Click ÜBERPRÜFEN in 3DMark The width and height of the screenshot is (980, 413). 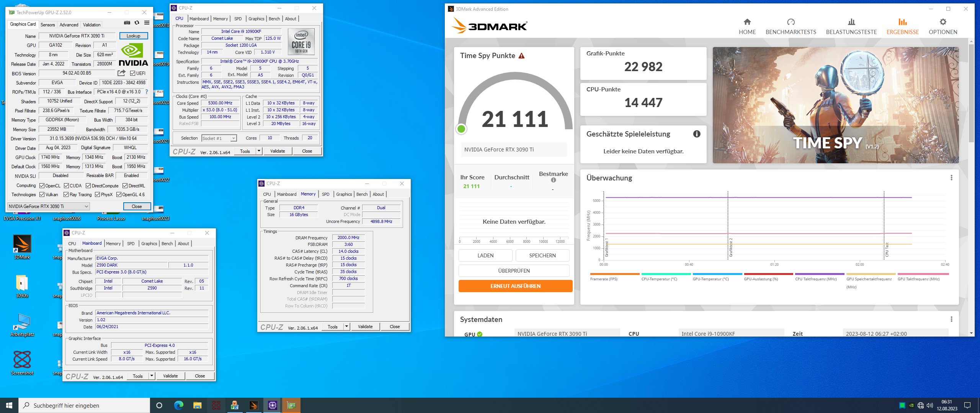click(514, 271)
